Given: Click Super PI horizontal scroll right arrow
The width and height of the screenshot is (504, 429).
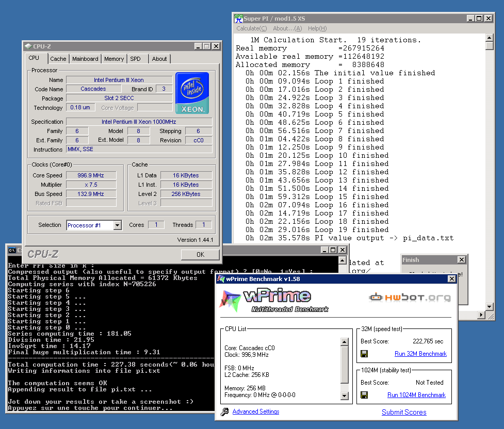Looking at the screenshot, I should click(481, 315).
